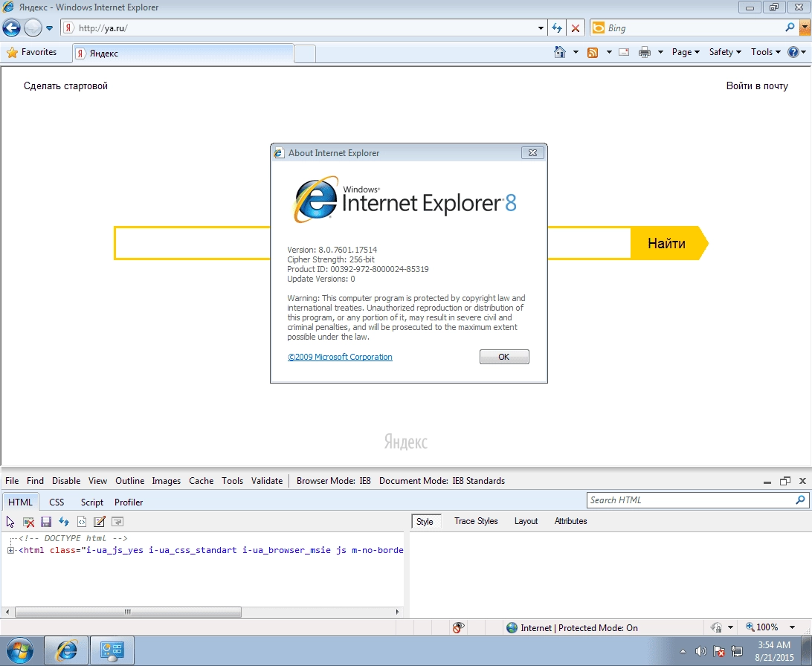Change Browser Mode: IE8 setting
The width and height of the screenshot is (812, 666).
(x=333, y=481)
